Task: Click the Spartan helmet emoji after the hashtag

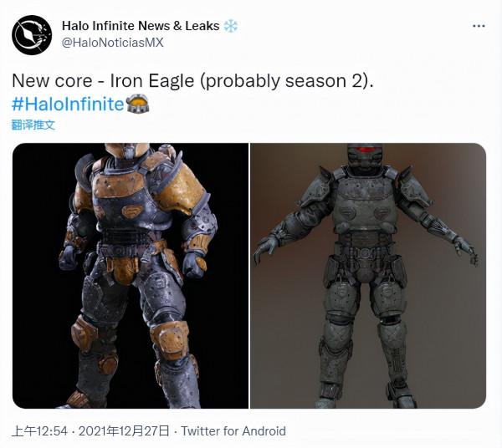Action: (138, 104)
